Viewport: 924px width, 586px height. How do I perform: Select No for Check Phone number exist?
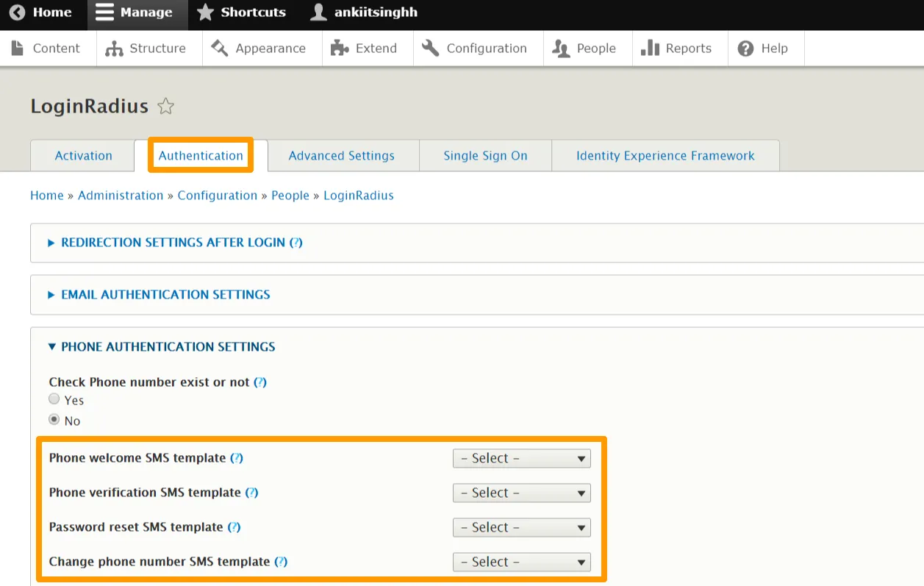click(x=54, y=420)
